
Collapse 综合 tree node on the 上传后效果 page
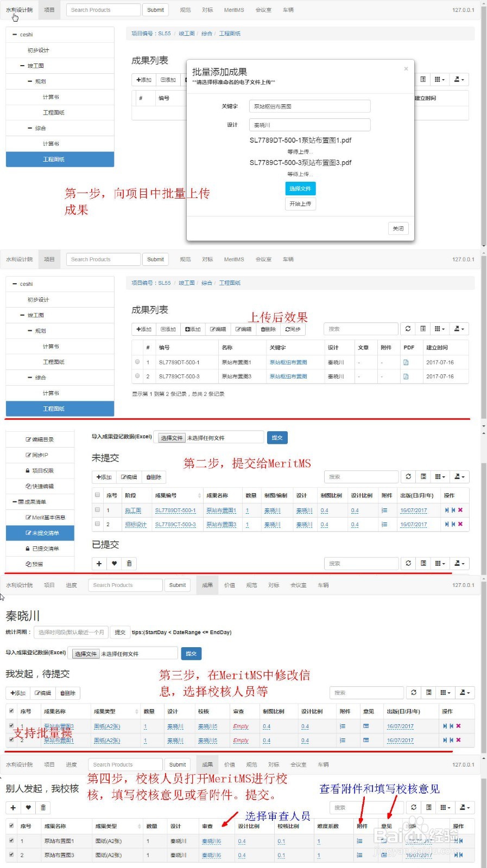[x=30, y=378]
